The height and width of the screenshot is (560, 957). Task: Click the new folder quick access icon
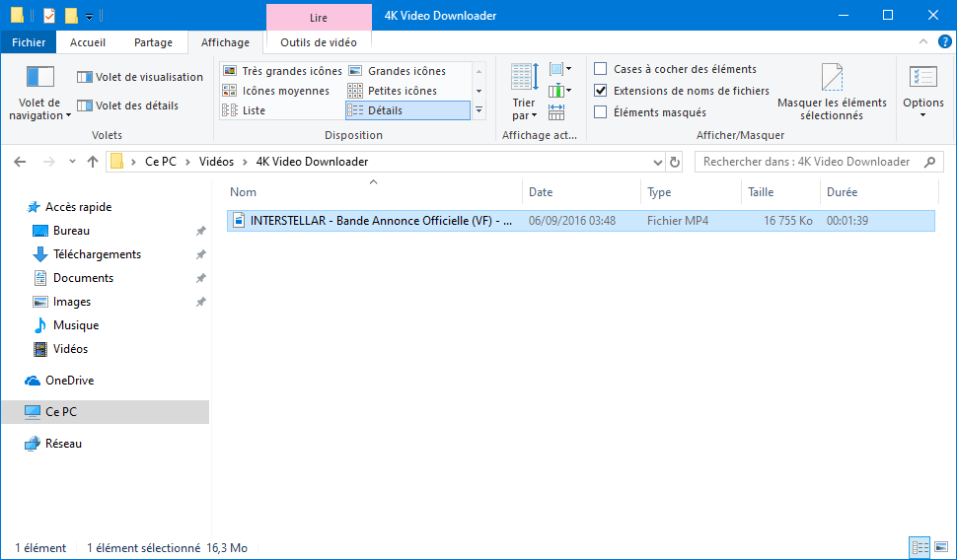tap(71, 15)
